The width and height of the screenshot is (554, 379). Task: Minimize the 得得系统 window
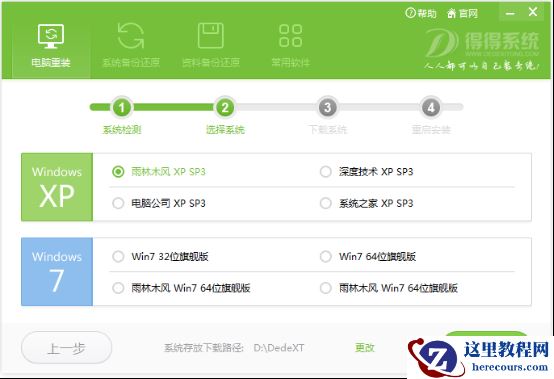(510, 13)
